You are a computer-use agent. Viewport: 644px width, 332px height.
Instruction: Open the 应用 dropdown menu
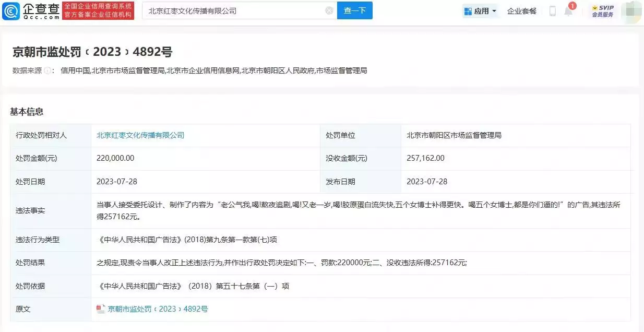[x=480, y=11]
